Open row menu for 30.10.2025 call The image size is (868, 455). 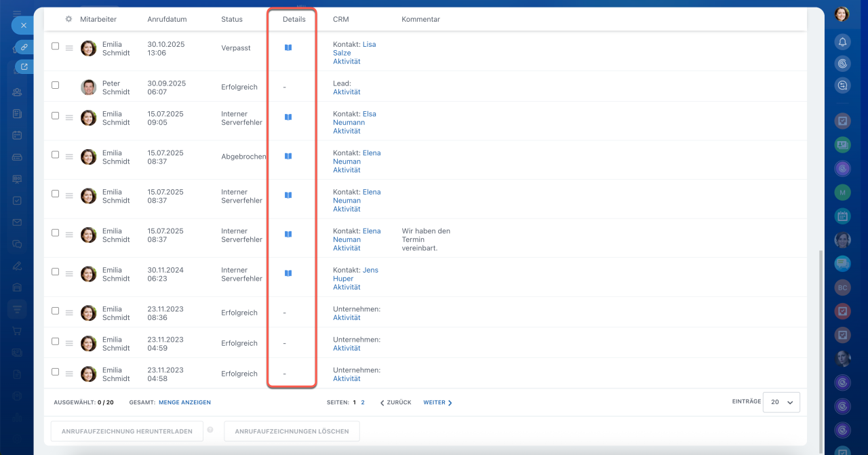click(x=69, y=47)
